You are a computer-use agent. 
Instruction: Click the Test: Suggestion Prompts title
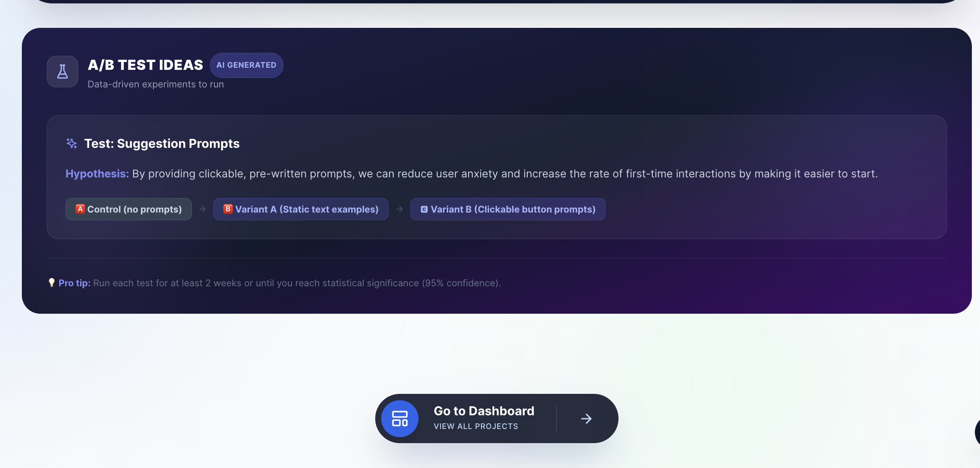(x=162, y=144)
